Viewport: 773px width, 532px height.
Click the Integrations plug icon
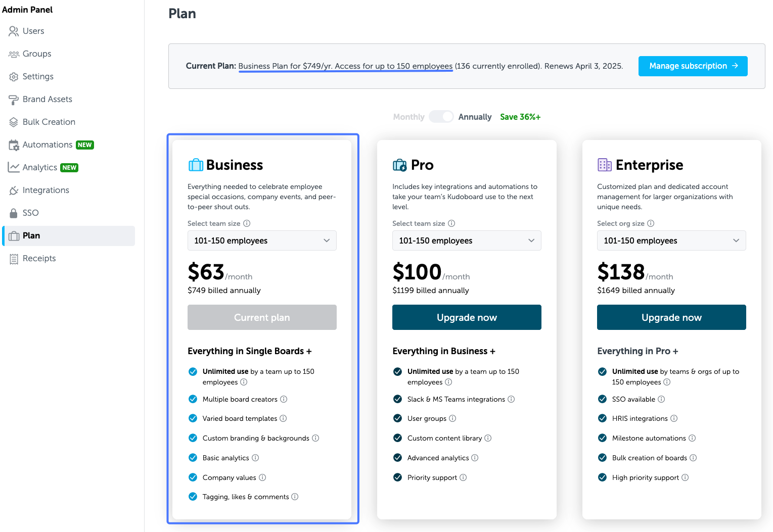pyautogui.click(x=14, y=190)
